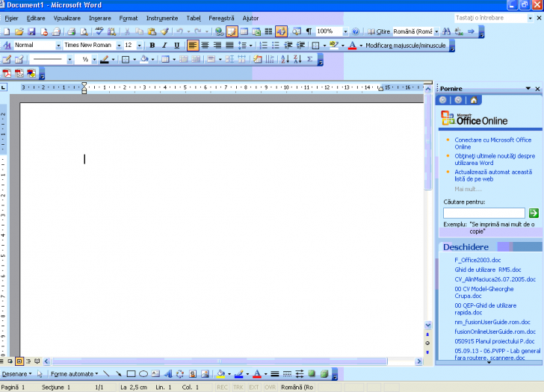Toggle Show/Hide paragraph marks

point(309,32)
